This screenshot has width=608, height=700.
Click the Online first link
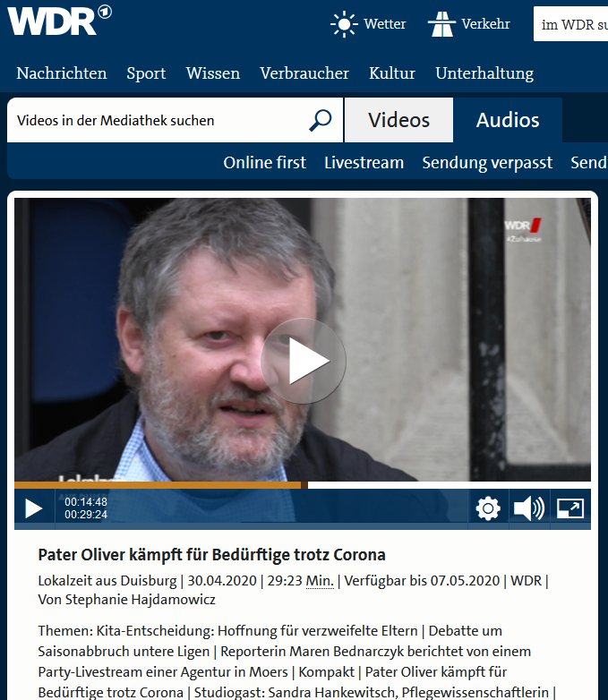click(264, 163)
